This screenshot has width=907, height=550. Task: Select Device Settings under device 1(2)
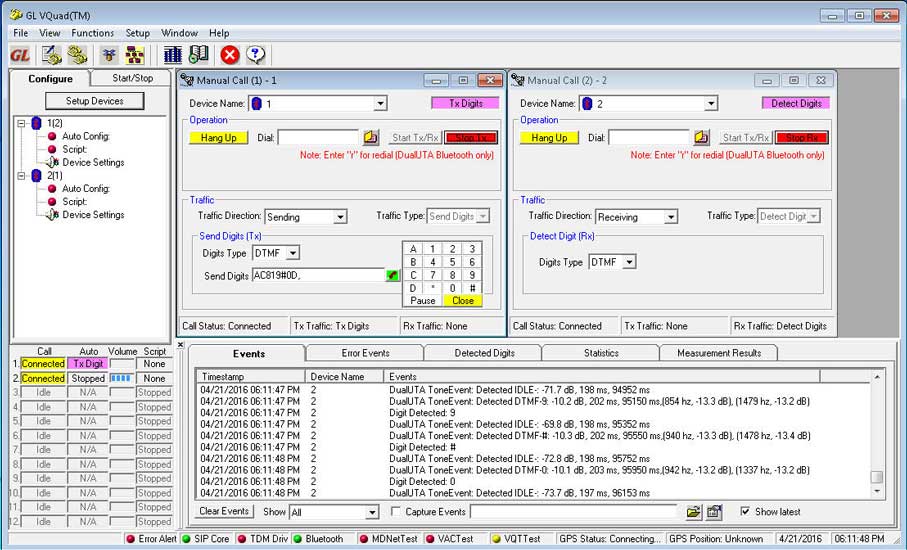tap(93, 163)
